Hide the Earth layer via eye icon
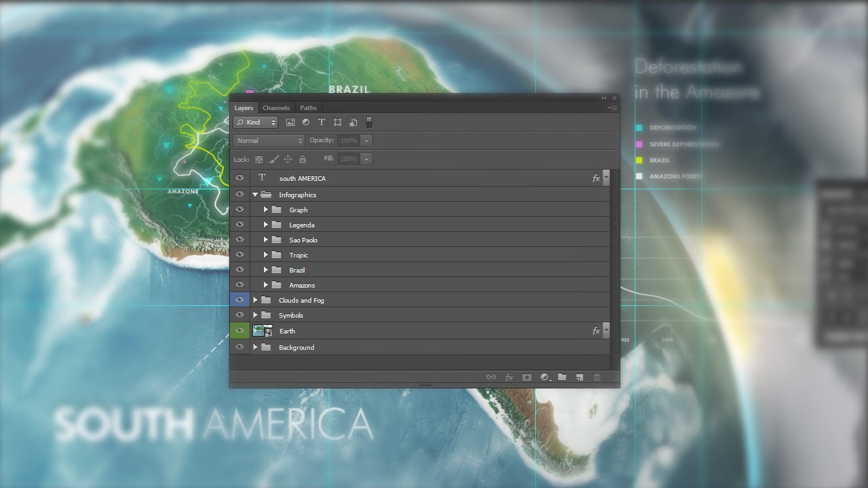This screenshot has width=868, height=488. [x=240, y=331]
